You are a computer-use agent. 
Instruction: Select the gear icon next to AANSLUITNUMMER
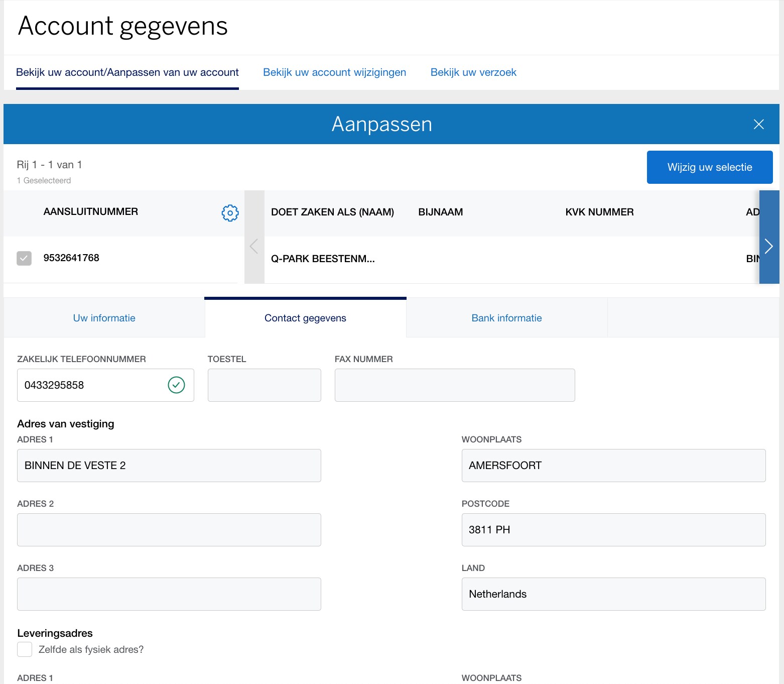[229, 213]
